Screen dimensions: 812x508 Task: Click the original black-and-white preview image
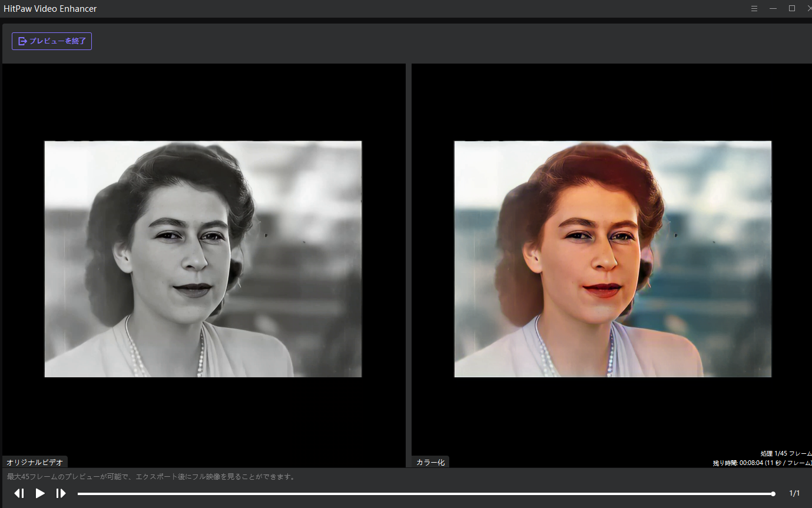point(203,259)
